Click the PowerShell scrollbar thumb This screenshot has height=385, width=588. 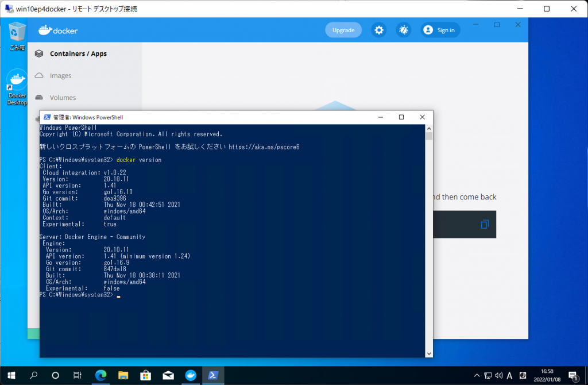point(429,136)
